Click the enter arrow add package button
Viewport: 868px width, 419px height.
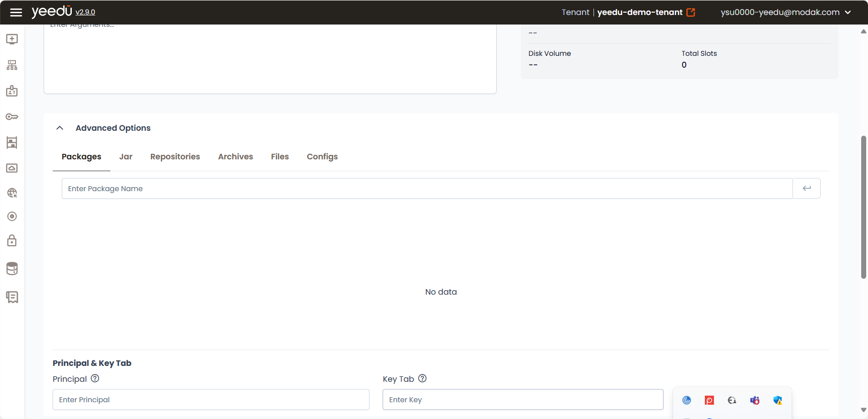(807, 188)
